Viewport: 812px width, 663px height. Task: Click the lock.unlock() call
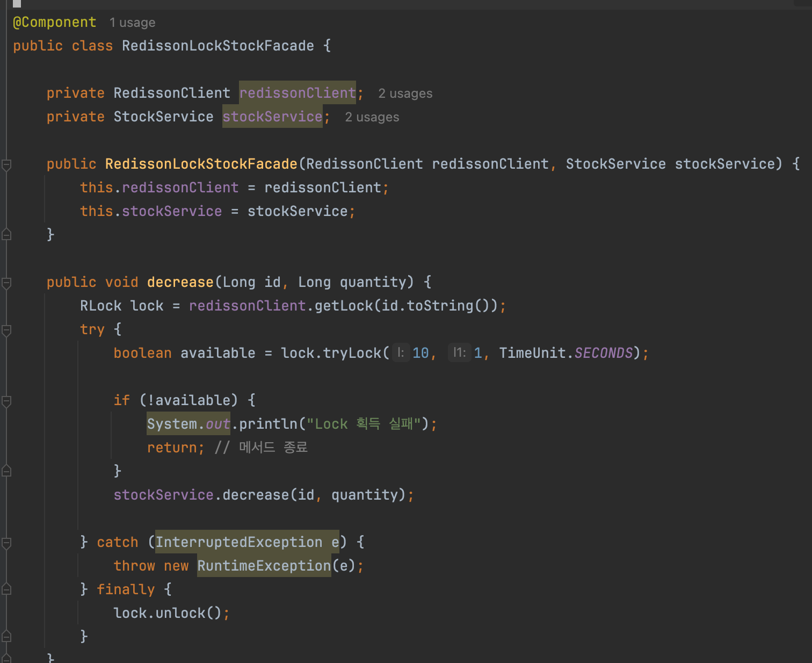tap(167, 613)
